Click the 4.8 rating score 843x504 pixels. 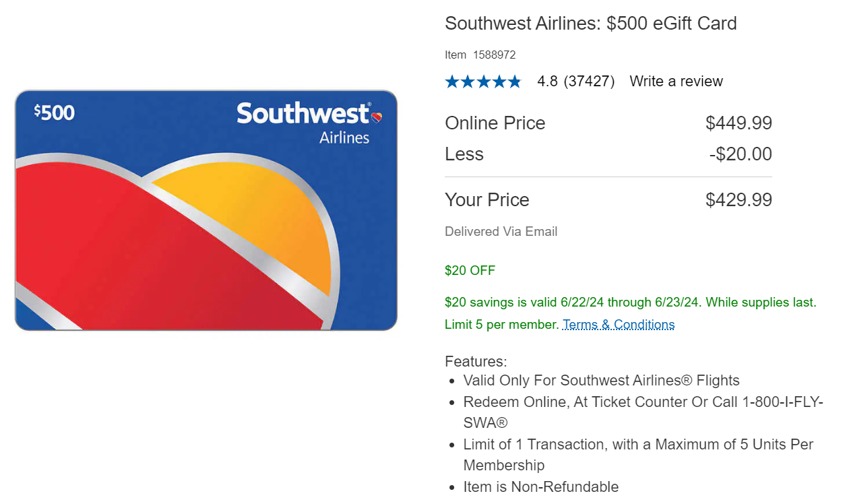tap(547, 82)
